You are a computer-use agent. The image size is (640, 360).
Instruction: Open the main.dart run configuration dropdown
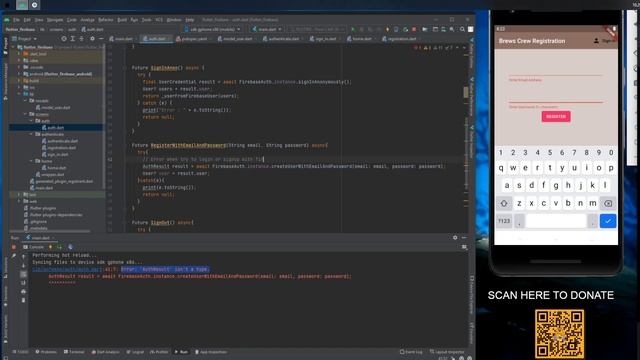click(267, 29)
